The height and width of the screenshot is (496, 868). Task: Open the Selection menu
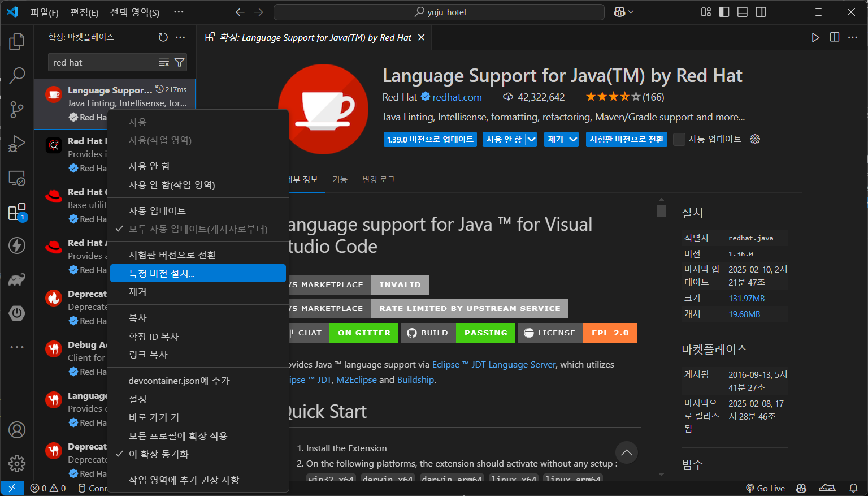click(134, 12)
